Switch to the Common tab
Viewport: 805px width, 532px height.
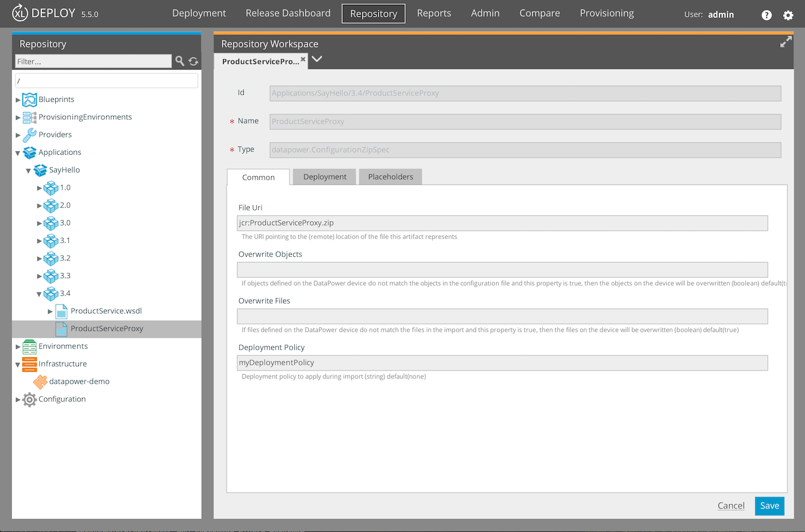[x=258, y=177]
